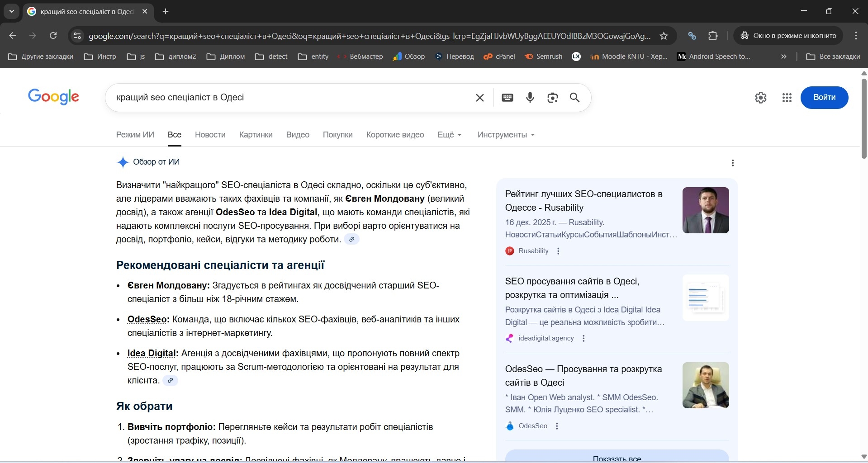This screenshot has width=868, height=463.
Task: Click the voice search microphone icon
Action: click(530, 97)
